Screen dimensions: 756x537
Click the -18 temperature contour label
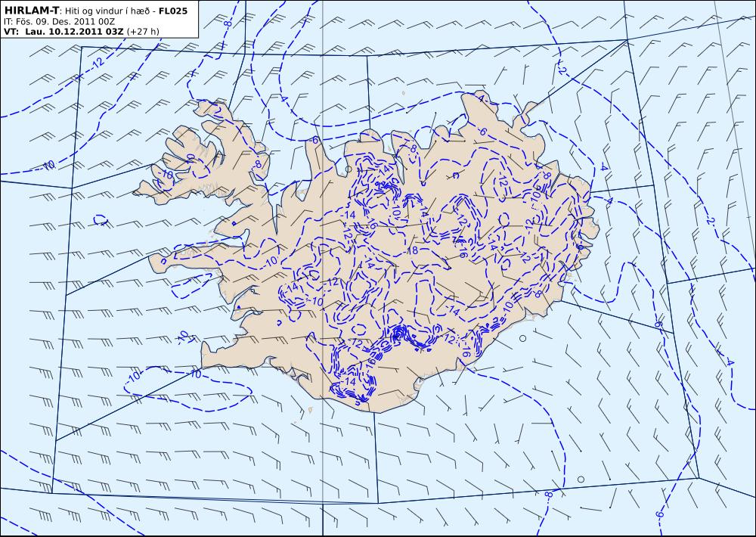coord(411,250)
